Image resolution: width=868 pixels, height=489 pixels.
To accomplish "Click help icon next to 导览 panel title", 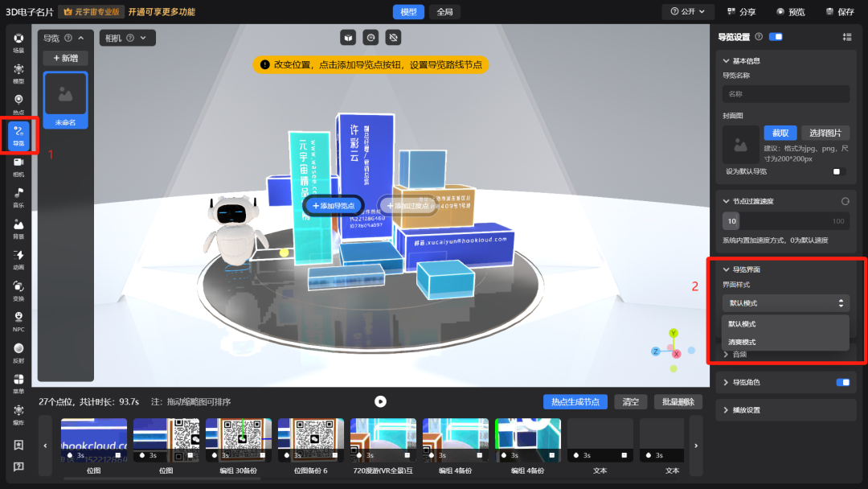I will pyautogui.click(x=68, y=38).
